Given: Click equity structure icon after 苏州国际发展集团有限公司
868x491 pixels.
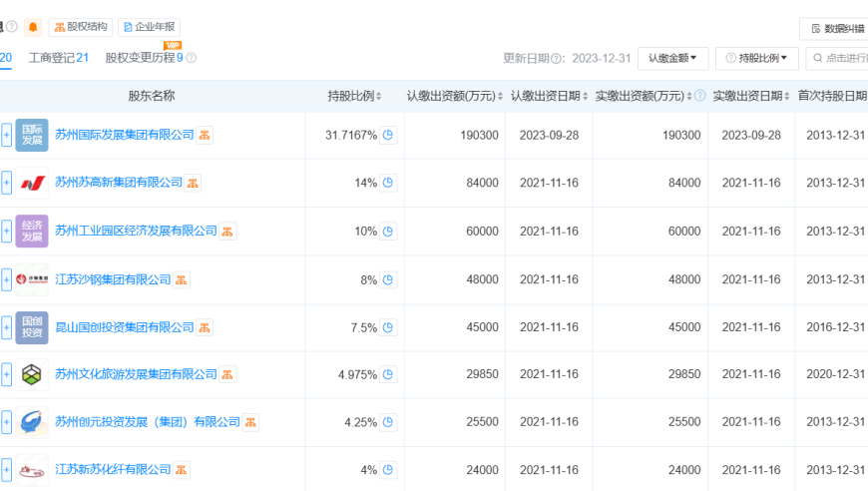Looking at the screenshot, I should [x=205, y=135].
